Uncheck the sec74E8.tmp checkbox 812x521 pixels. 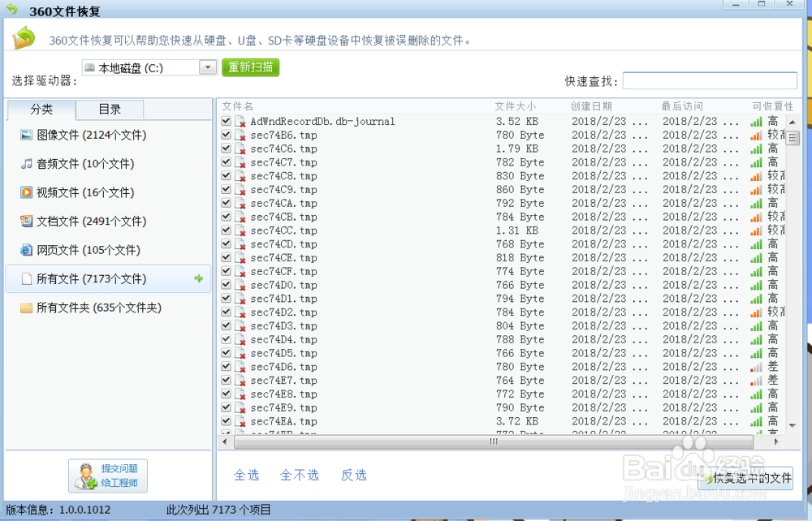227,394
